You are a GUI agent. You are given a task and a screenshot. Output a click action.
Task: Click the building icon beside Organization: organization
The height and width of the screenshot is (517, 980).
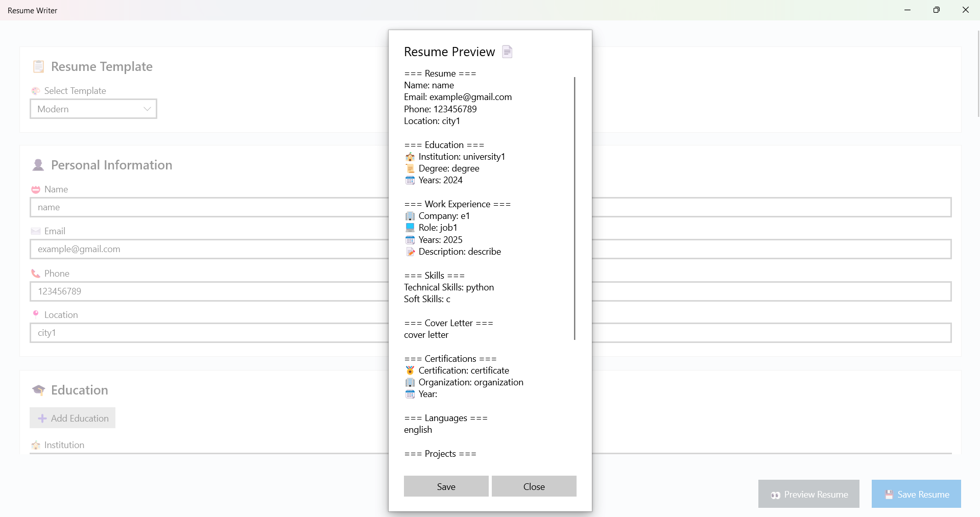point(410,382)
